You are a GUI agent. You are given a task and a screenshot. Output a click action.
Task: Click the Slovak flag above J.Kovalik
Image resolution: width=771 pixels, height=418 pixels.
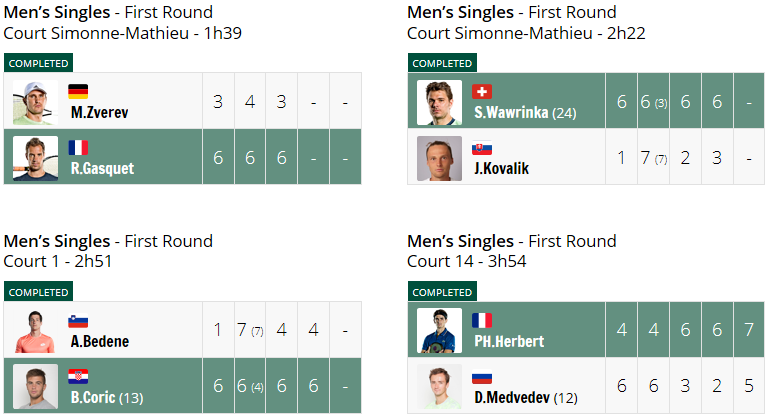pos(481,148)
